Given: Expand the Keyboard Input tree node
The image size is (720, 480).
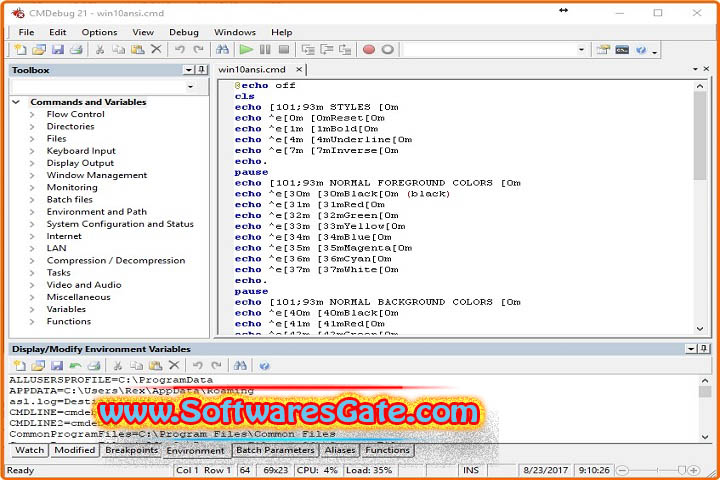Looking at the screenshot, I should (x=32, y=151).
